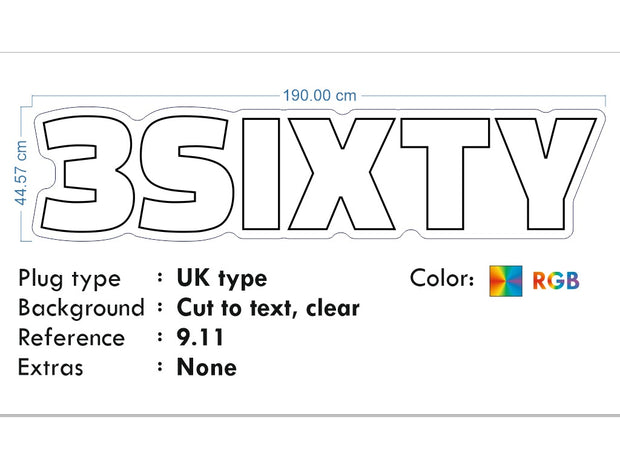Click the 'Cut to text, clear' value
This screenshot has height=465, width=620.
tap(268, 308)
